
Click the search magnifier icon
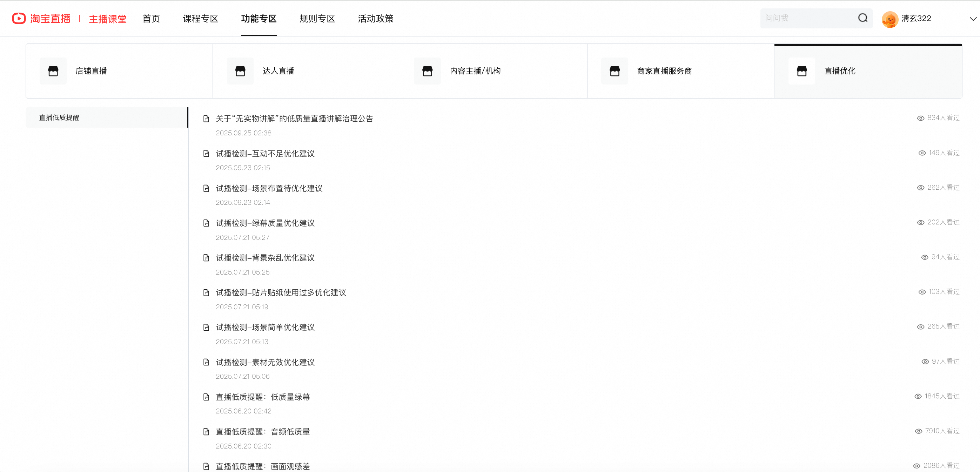tap(863, 18)
